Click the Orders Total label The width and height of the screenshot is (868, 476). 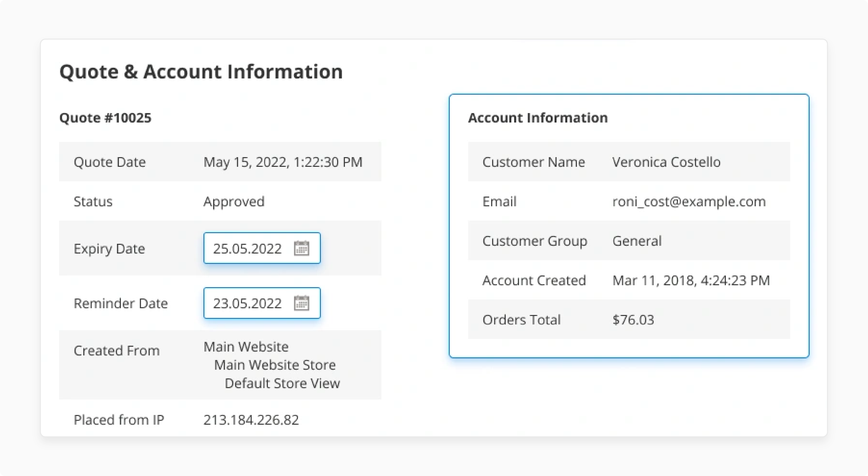coord(522,320)
